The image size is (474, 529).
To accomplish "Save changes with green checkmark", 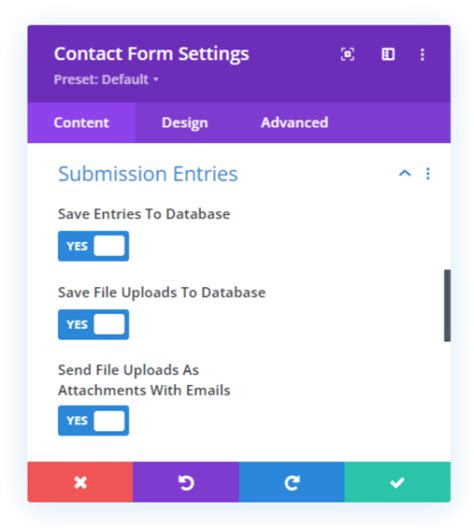I will (x=397, y=482).
